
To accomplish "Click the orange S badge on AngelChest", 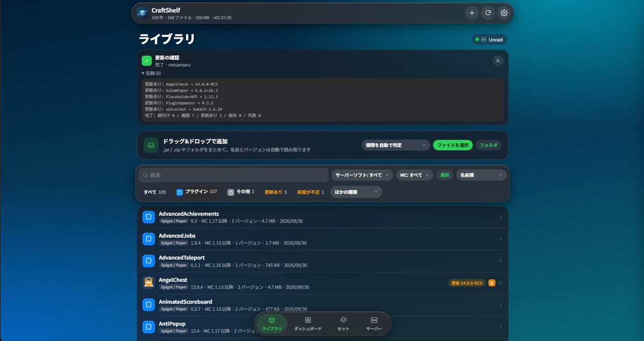I will tap(492, 283).
